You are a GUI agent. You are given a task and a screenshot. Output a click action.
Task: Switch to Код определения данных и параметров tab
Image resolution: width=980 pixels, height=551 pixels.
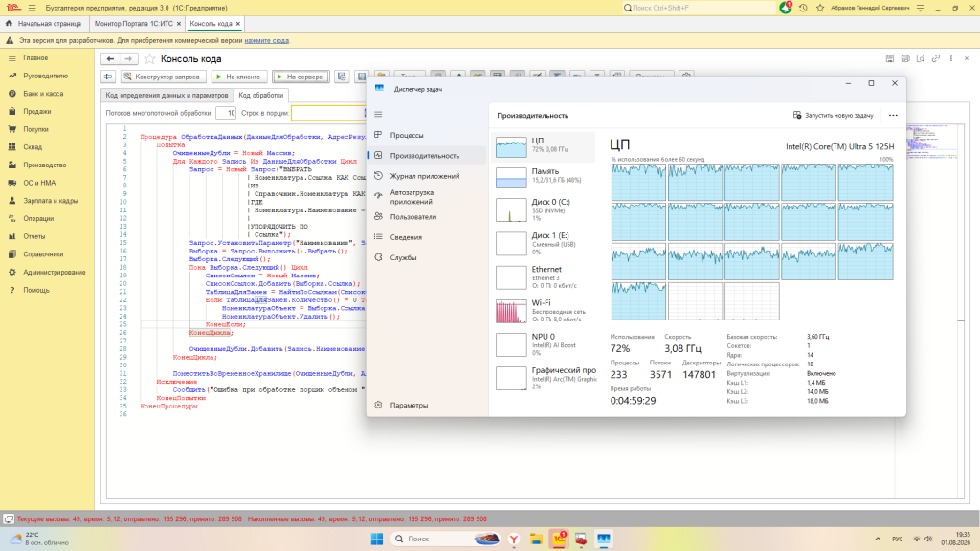(x=167, y=96)
